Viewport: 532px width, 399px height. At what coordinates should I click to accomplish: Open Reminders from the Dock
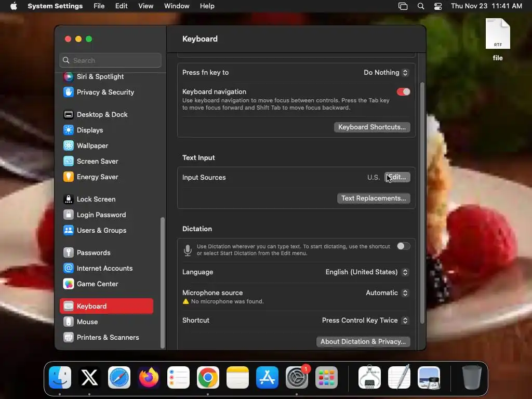[x=179, y=377]
